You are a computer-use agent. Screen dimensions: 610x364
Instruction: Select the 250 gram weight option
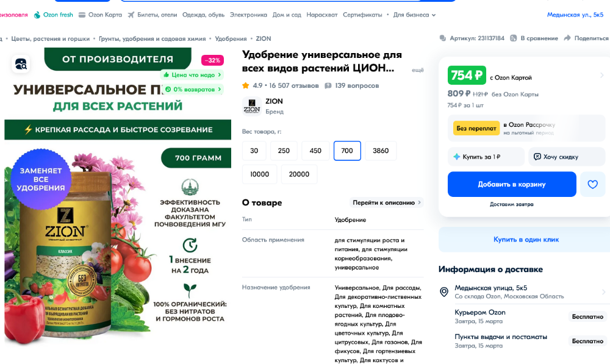(x=284, y=151)
